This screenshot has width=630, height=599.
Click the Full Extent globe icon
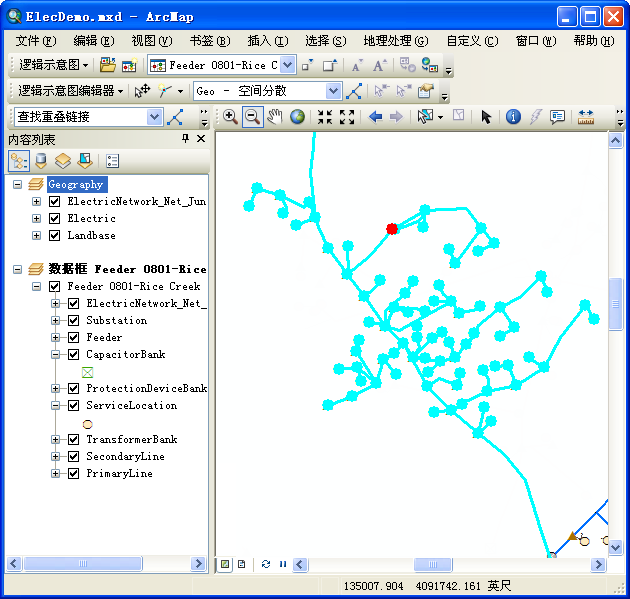297,117
